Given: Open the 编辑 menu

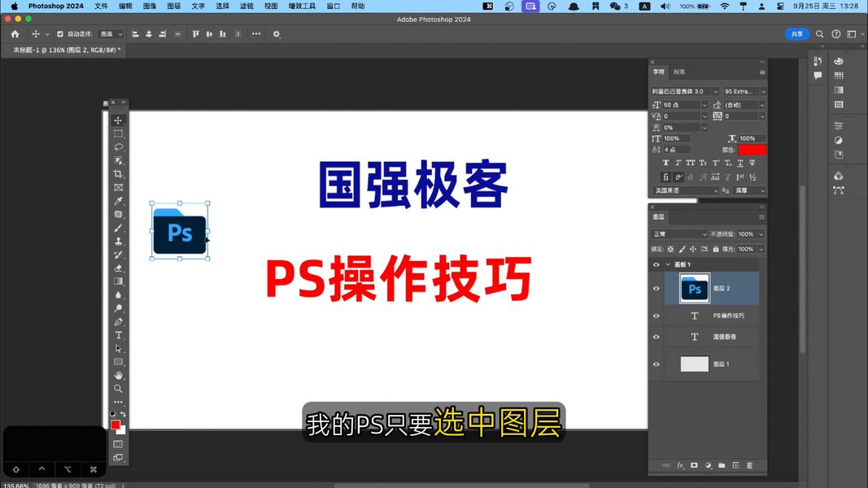Looking at the screenshot, I should pyautogui.click(x=125, y=6).
